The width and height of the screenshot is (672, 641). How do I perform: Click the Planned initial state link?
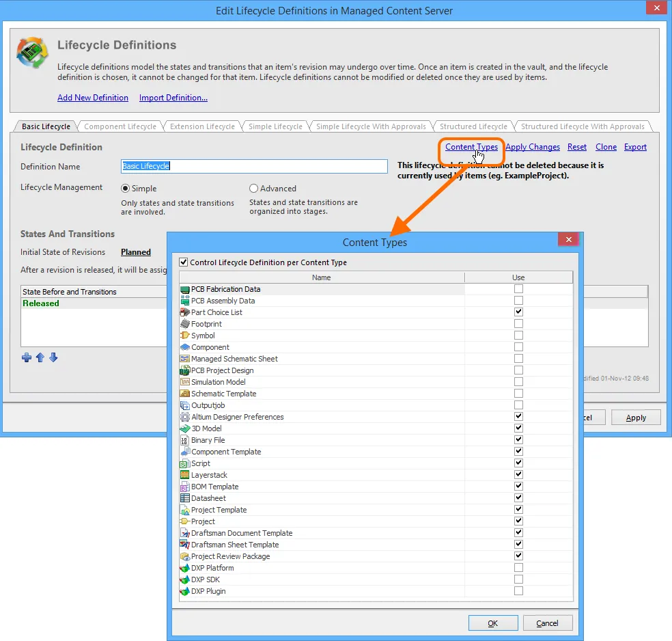[x=136, y=252]
